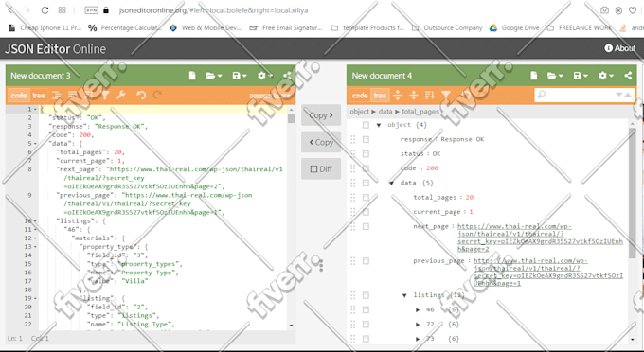This screenshot has width=644, height=352.
Task: Switch the left panel to tree mode
Action: 39,96
